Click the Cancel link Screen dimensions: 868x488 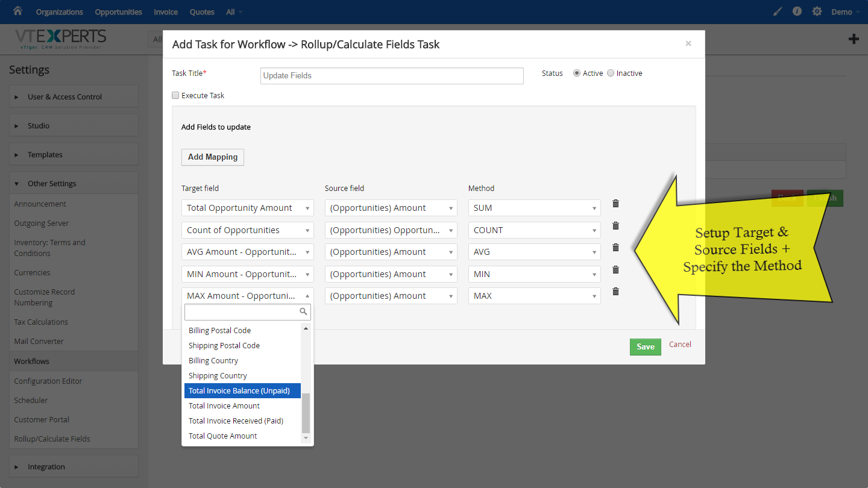(680, 345)
